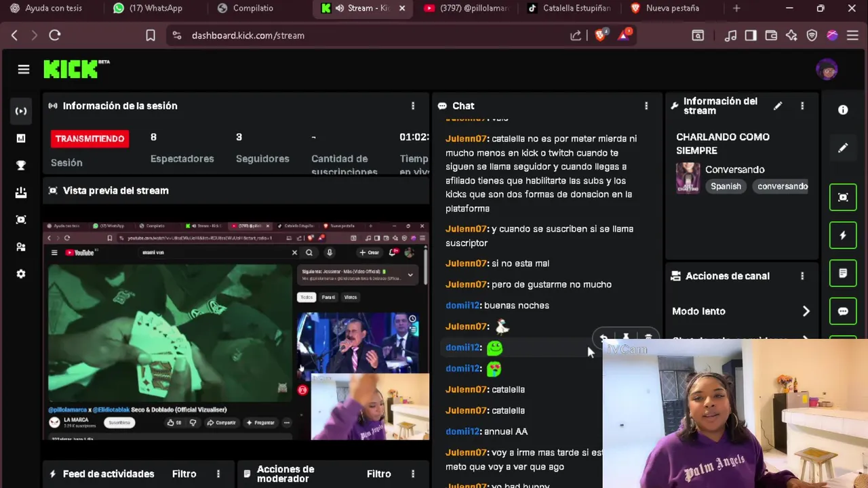Open the inbox tray sidebar icon

point(21,192)
